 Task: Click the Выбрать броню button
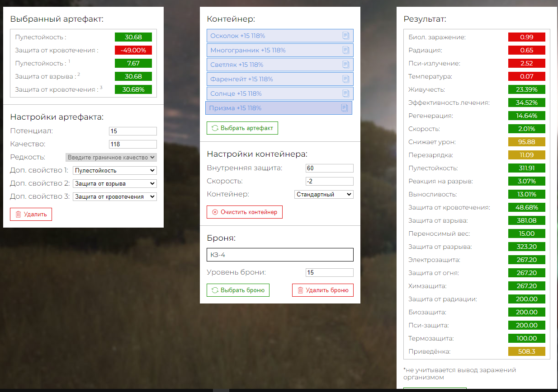pyautogui.click(x=238, y=290)
